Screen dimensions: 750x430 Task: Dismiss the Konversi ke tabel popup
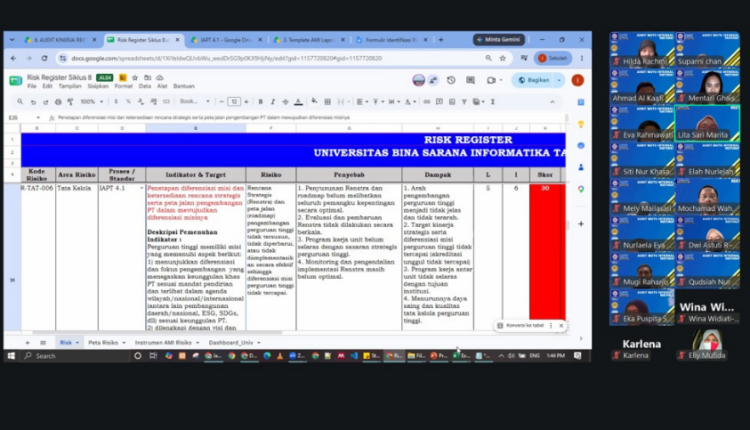pyautogui.click(x=561, y=325)
